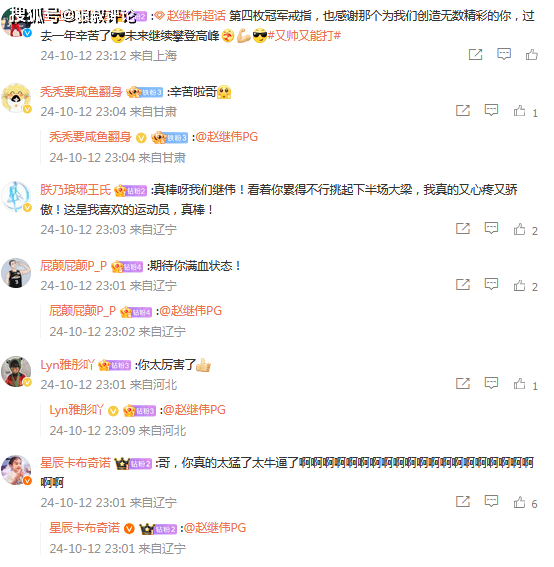View the avatar of 屁颠屁颠P_P
This screenshot has height=567, width=554.
click(16, 273)
